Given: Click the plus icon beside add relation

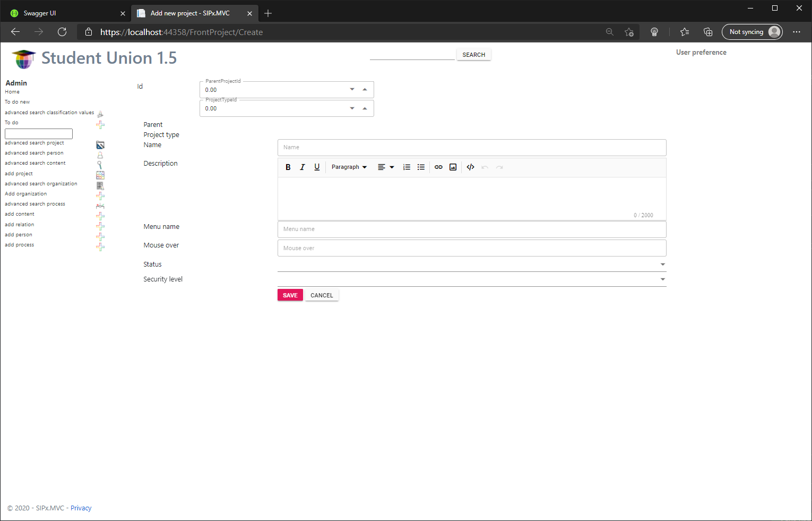Looking at the screenshot, I should (x=100, y=226).
